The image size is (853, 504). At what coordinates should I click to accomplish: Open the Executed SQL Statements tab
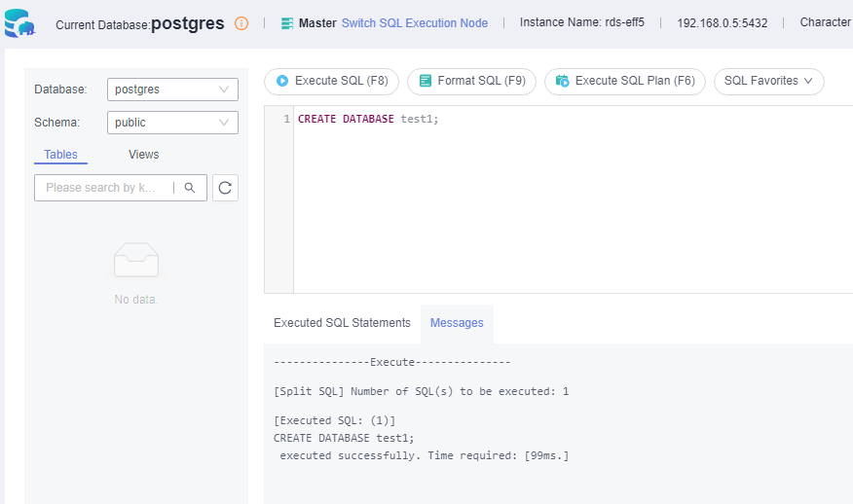pyautogui.click(x=342, y=323)
